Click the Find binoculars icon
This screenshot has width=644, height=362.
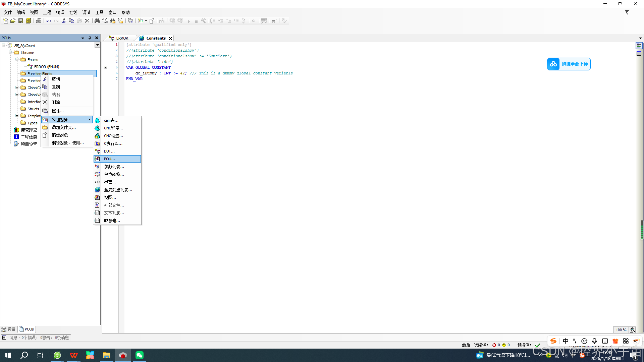[x=97, y=21]
